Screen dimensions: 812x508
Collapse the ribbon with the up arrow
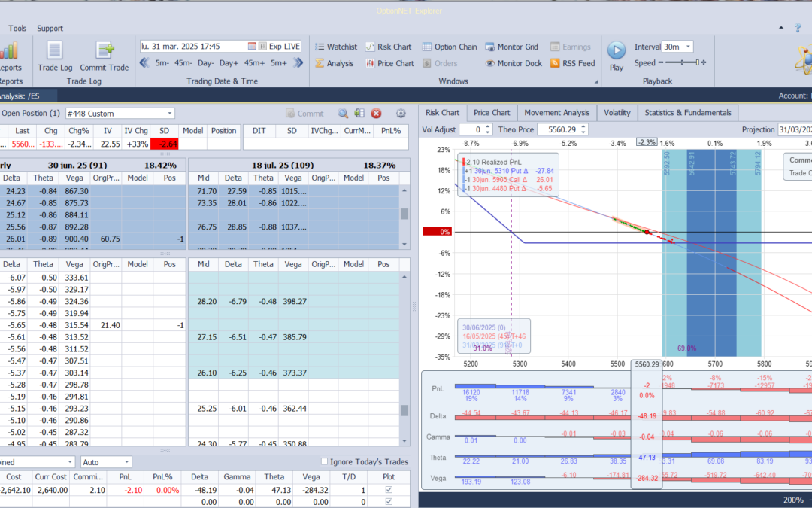pyautogui.click(x=781, y=28)
